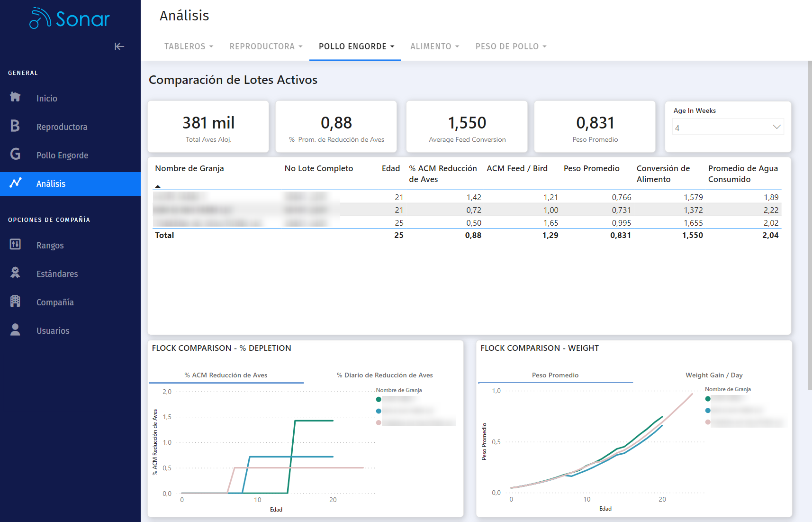The width and height of the screenshot is (812, 522).
Task: Open the Age In Weeks dropdown
Action: [728, 127]
